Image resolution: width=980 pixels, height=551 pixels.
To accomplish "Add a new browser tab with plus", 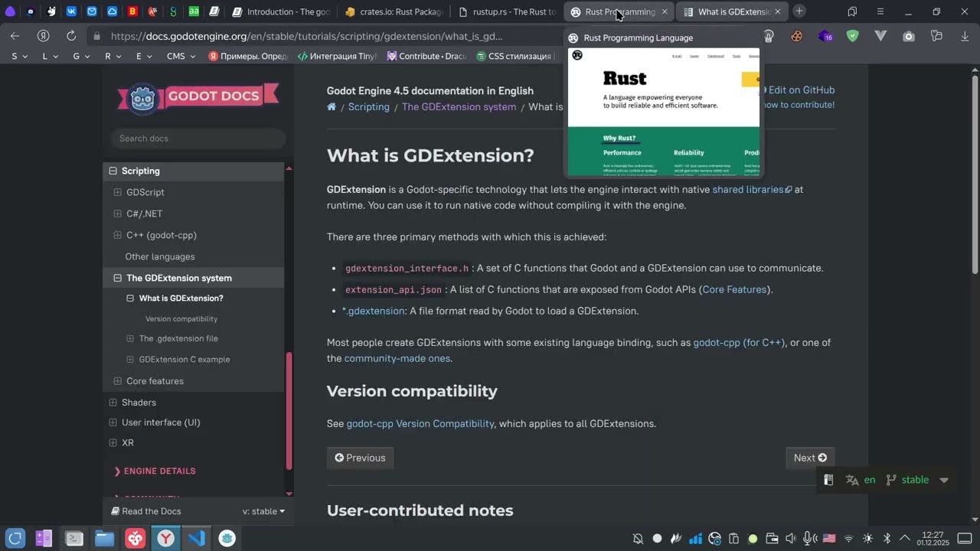I will 799,11.
